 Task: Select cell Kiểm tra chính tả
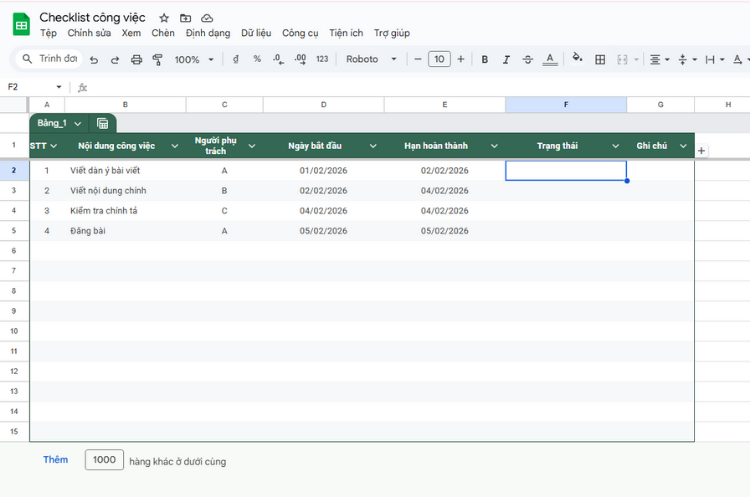click(x=125, y=211)
